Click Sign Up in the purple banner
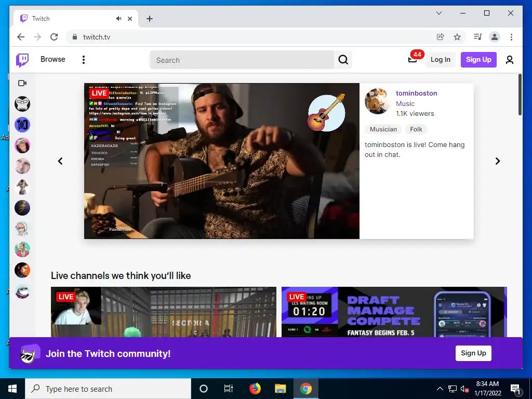The height and width of the screenshot is (399, 532). 473,353
